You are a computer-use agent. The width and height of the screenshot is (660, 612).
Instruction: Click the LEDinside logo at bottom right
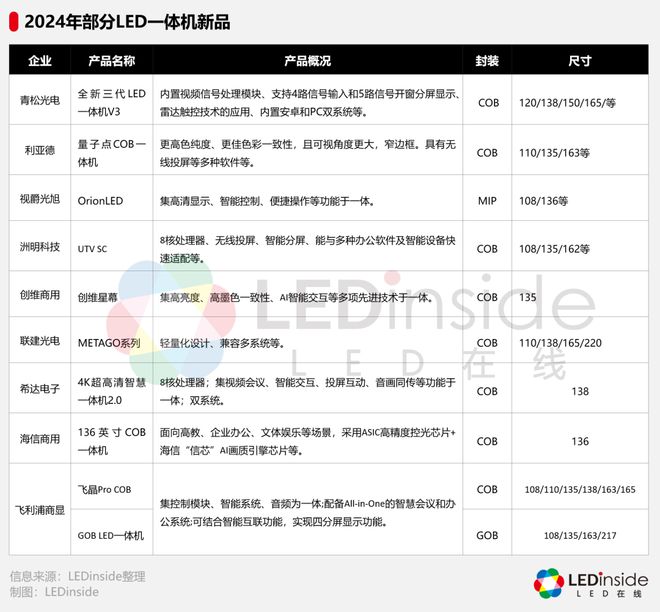590,583
